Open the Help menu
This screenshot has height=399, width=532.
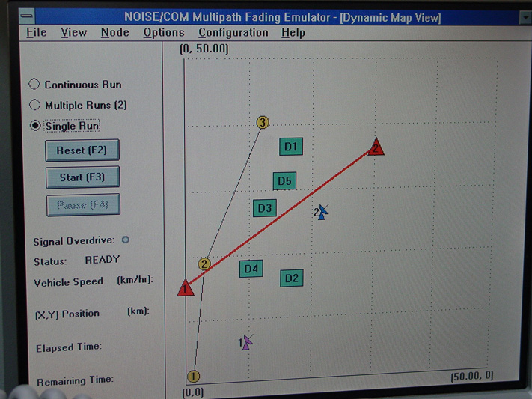click(x=293, y=33)
